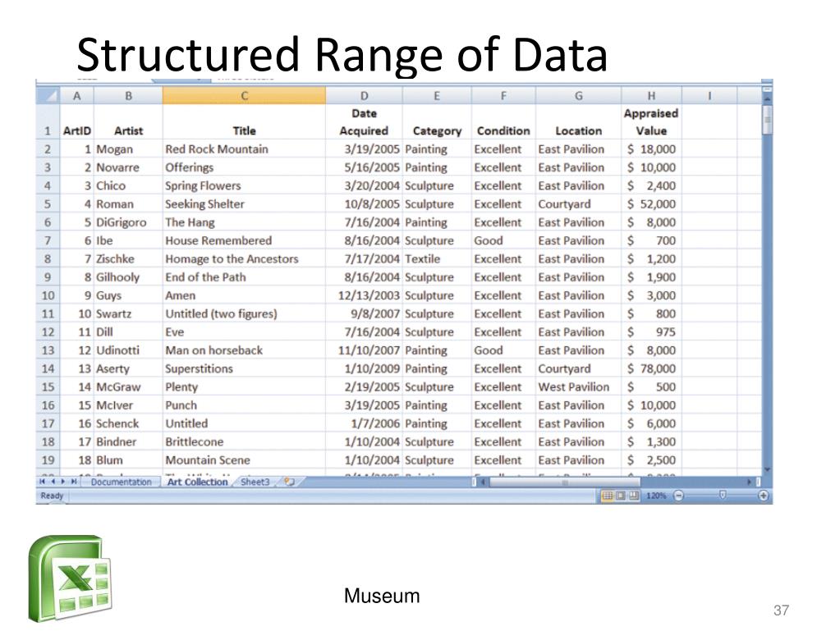Screen dimensions: 840x640
Task: Select column E header
Action: click(437, 96)
